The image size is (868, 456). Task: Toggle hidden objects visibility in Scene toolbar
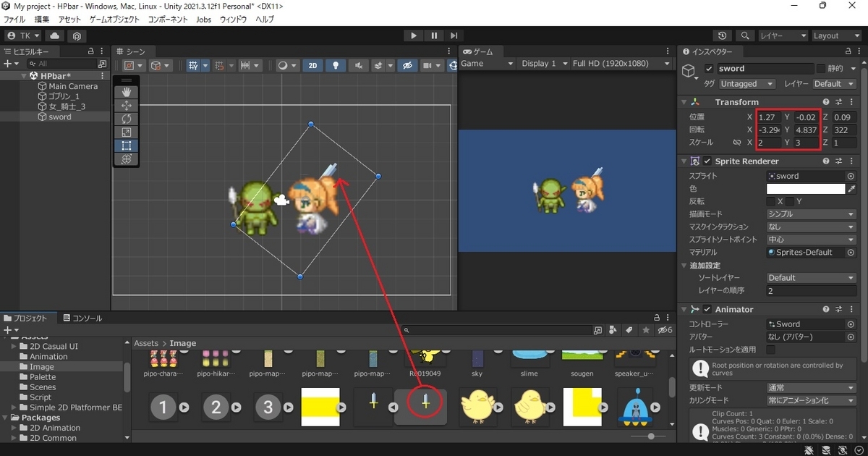click(x=408, y=65)
